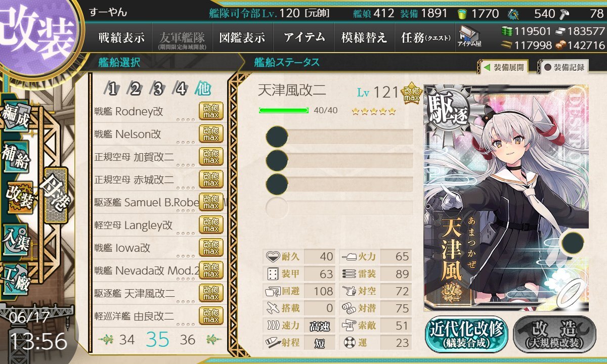
Task: Click the 近代化改修 modernization button
Action: point(466,335)
